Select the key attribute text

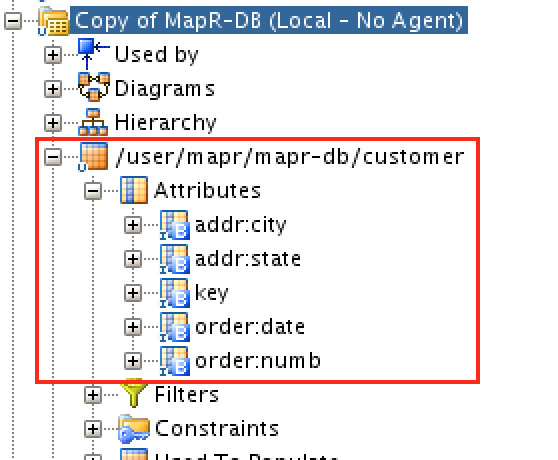pyautogui.click(x=212, y=293)
